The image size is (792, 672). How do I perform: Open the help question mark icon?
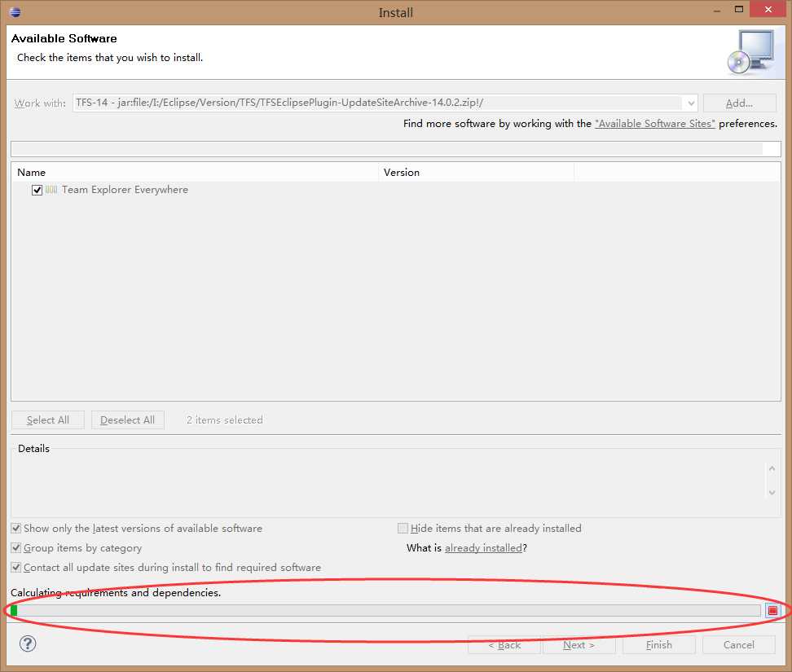pyautogui.click(x=28, y=643)
